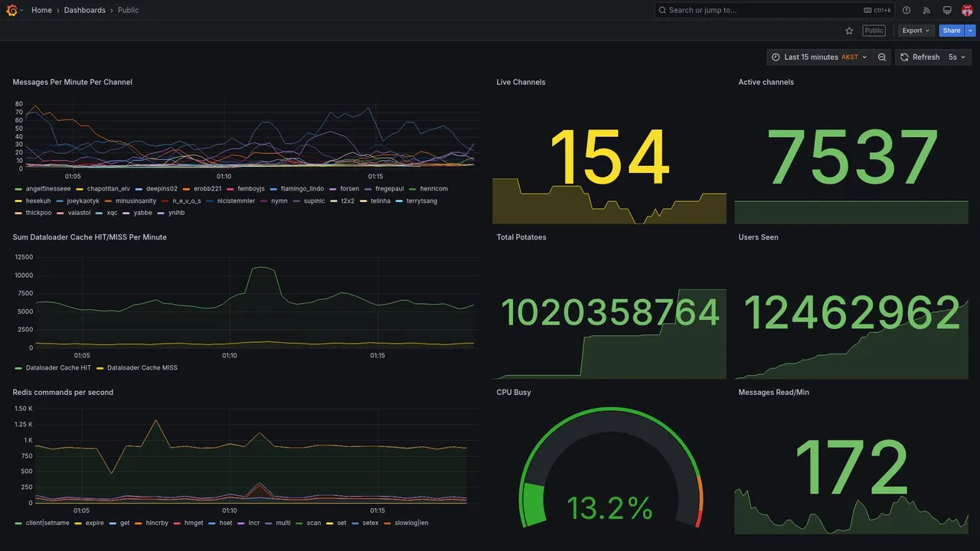
Task: Click the Grafana logo icon
Action: (11, 10)
